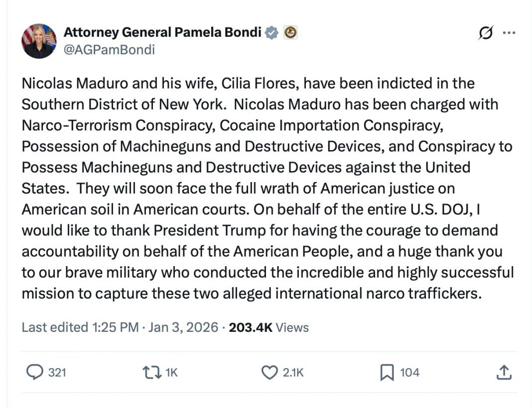The height and width of the screenshot is (408, 532).
Task: Click the @AGPamBondi handle
Action: [109, 49]
